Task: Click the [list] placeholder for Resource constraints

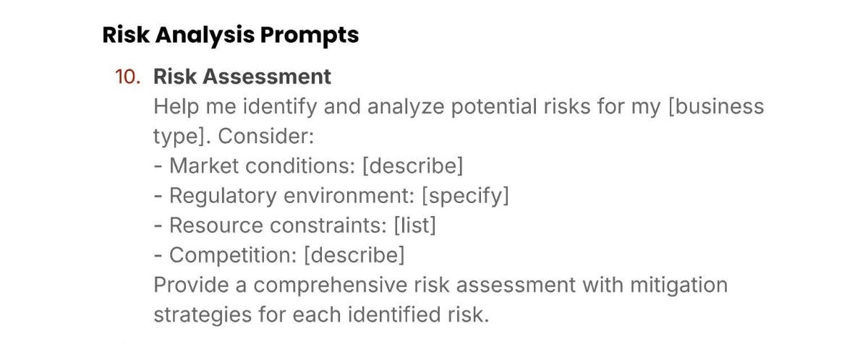Action: pos(414,225)
